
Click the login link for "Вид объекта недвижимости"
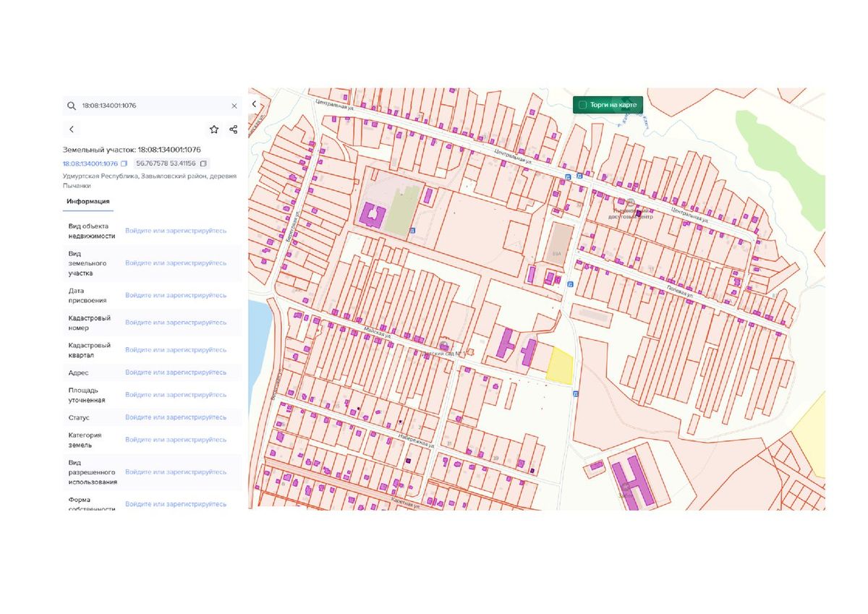click(x=176, y=231)
